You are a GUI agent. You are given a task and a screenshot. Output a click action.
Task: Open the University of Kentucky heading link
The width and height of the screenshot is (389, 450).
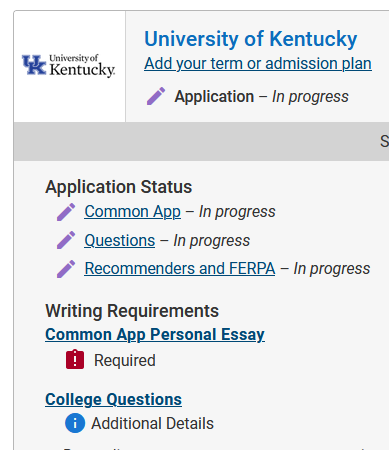point(251,39)
